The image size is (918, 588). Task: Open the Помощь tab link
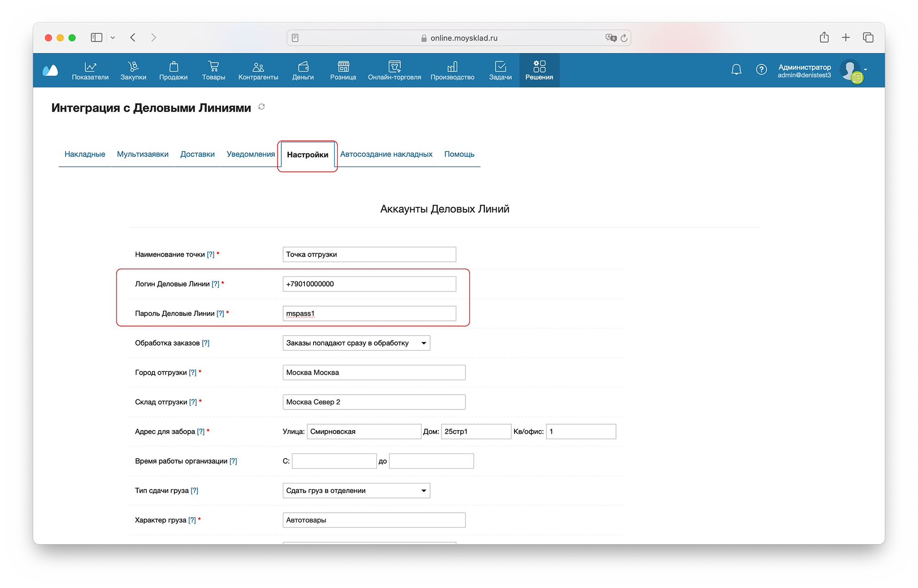pos(459,154)
